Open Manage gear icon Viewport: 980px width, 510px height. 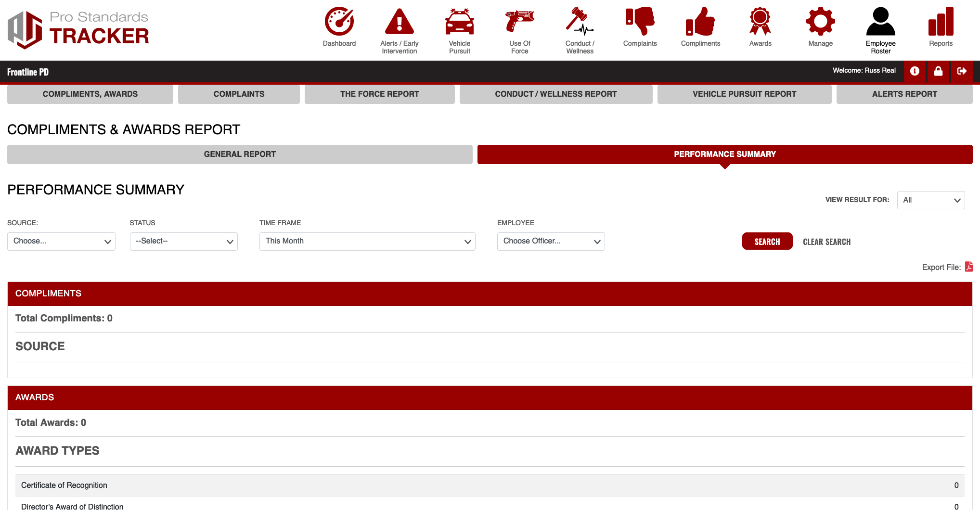(820, 22)
